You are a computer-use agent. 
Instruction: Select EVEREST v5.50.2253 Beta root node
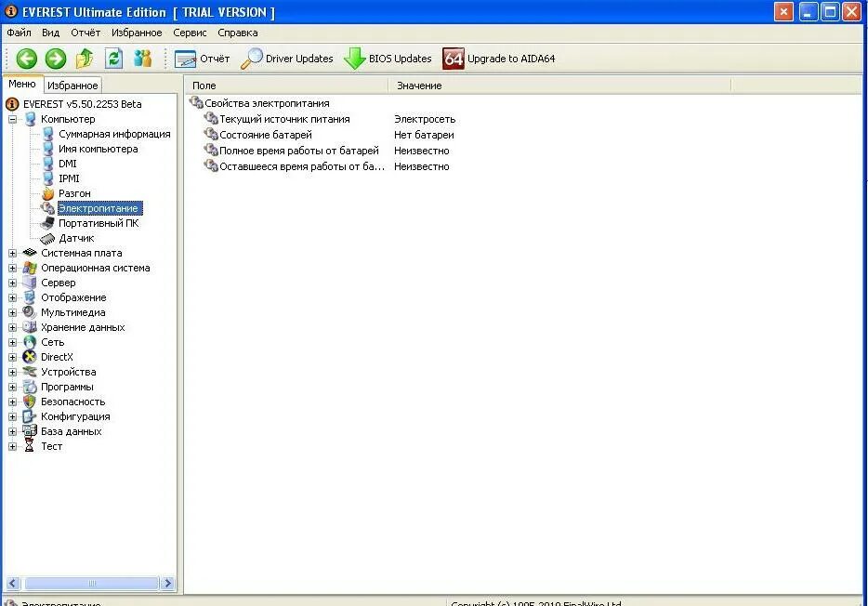coord(83,104)
